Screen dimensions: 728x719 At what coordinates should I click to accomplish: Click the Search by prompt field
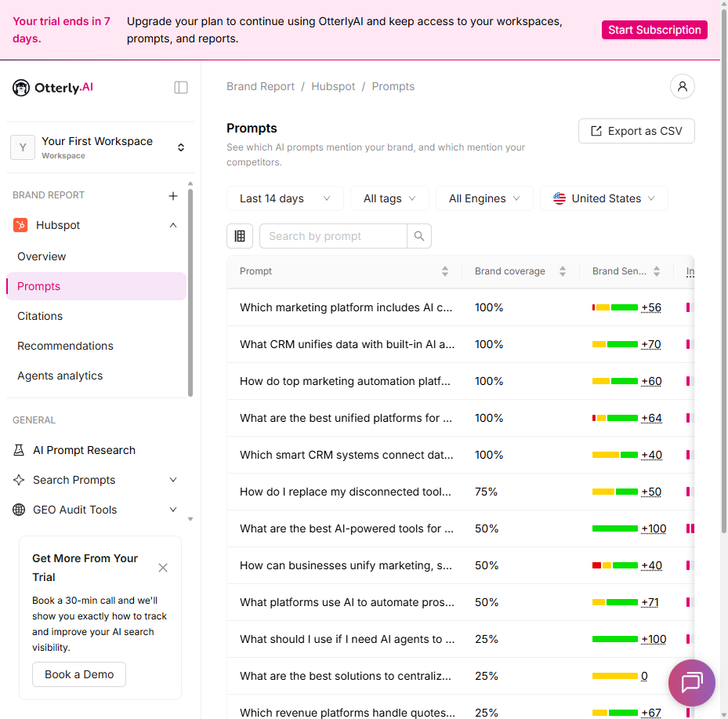(x=333, y=236)
